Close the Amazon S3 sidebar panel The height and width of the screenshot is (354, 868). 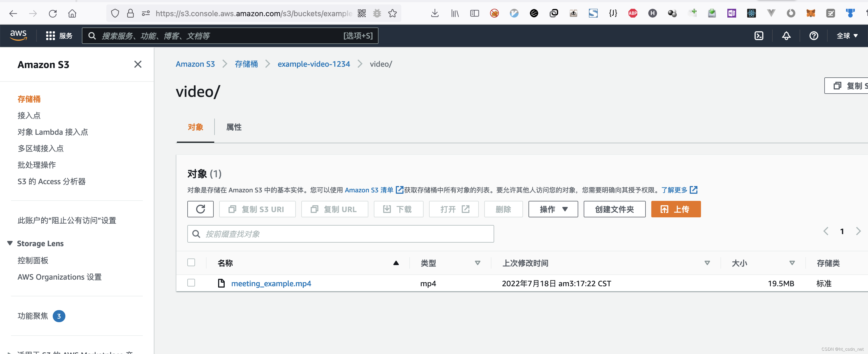click(x=138, y=64)
